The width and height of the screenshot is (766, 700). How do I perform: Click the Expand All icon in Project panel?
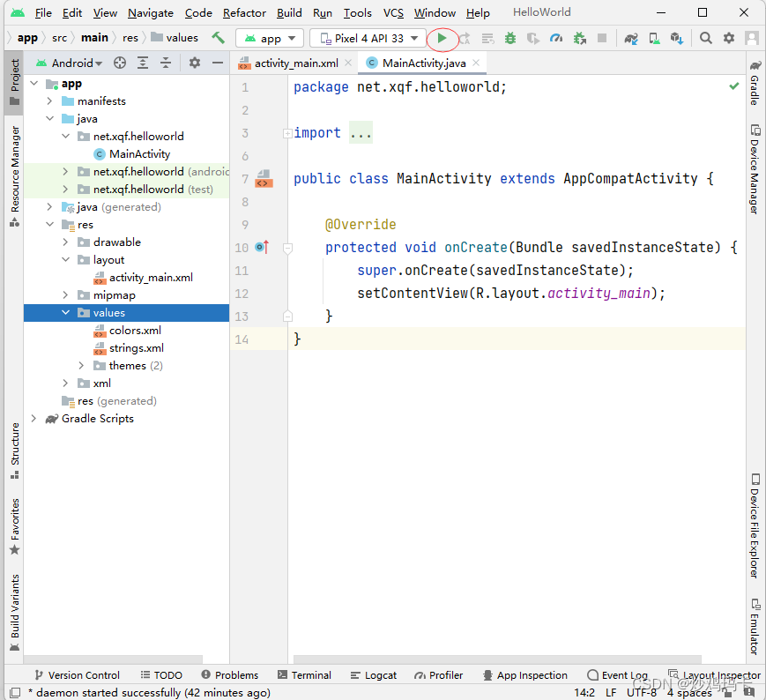pos(143,63)
